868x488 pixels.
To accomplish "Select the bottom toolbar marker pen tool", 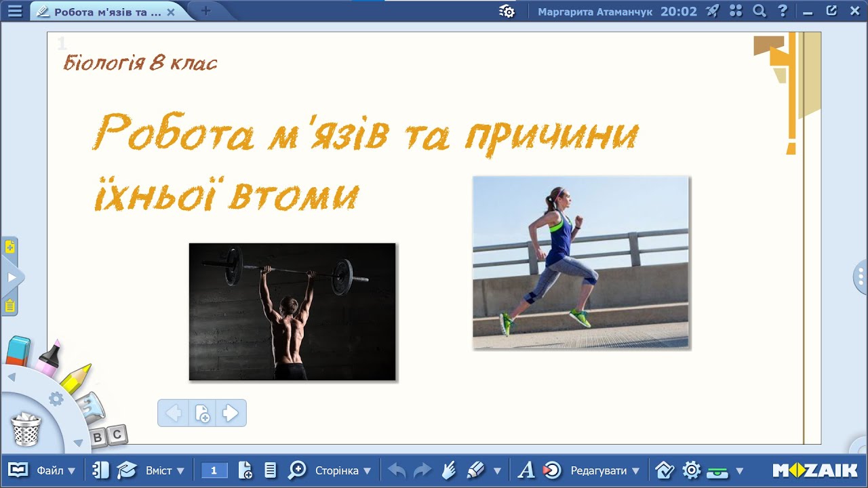I will pos(476,470).
